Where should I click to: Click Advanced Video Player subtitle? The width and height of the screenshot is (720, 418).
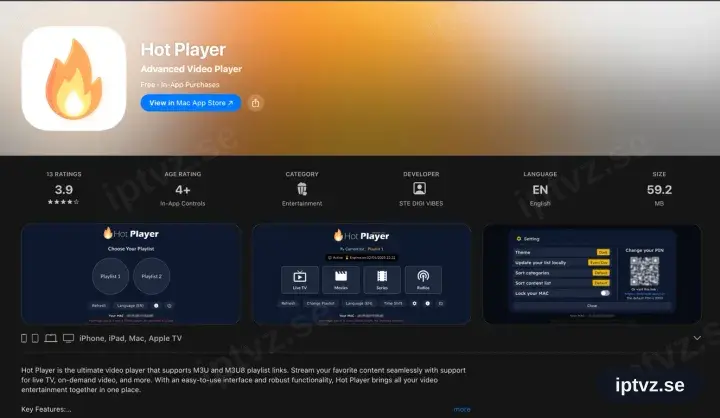click(x=191, y=69)
